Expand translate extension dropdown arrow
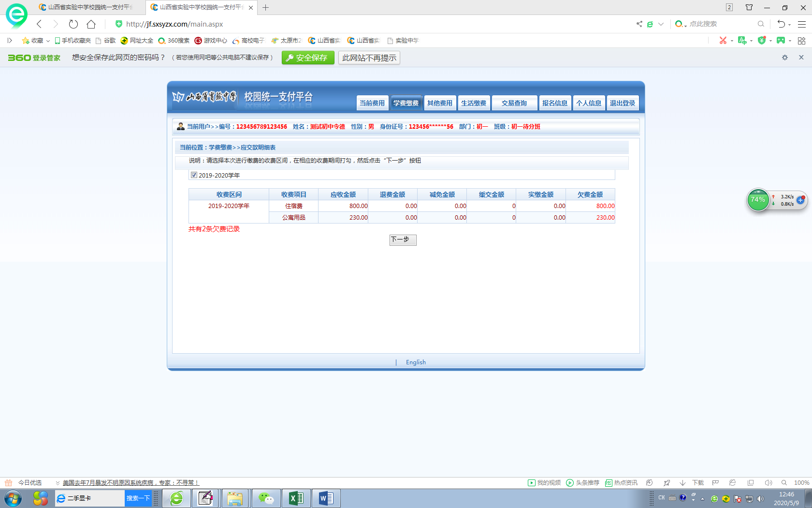 pyautogui.click(x=751, y=41)
